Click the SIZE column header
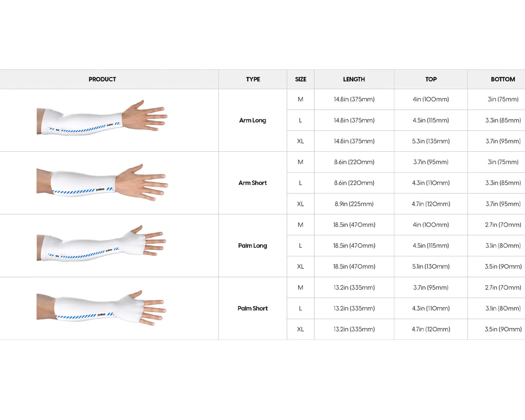 pyautogui.click(x=300, y=79)
